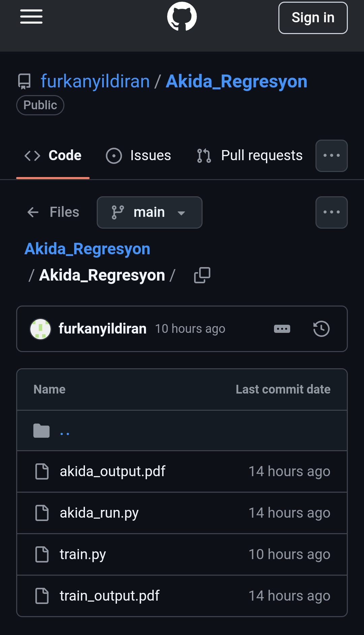Open the main branch dropdown
This screenshot has height=635, width=364.
point(149,212)
